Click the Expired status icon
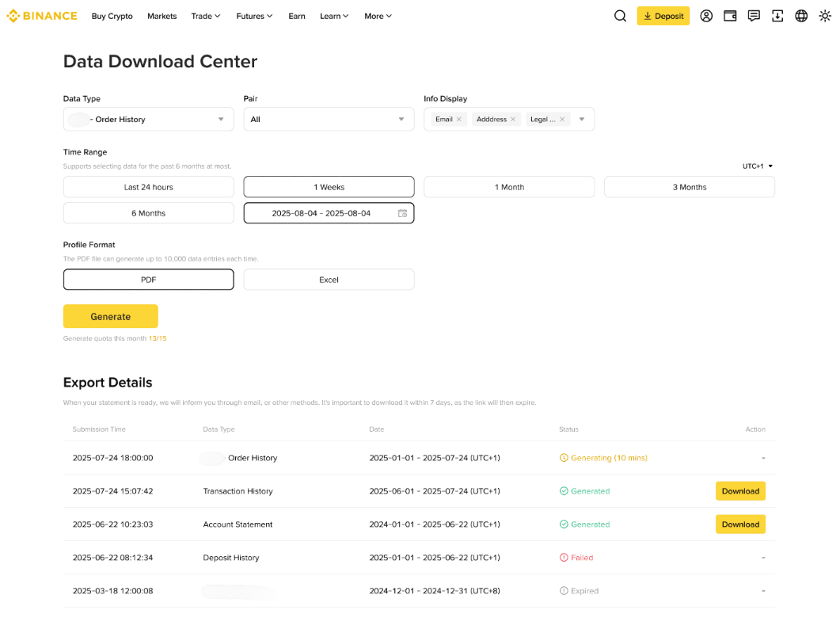The image size is (840, 633). [564, 591]
